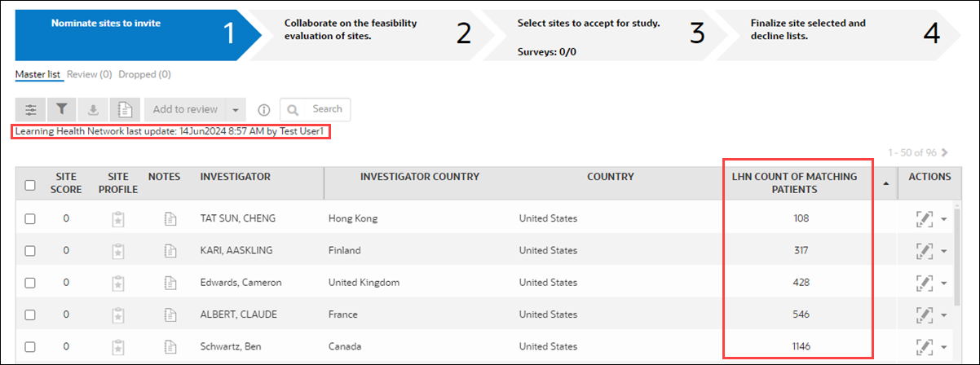Sort by LHN COUNT OF MATCHING PATIENTS header
980x365 pixels.
(795, 183)
